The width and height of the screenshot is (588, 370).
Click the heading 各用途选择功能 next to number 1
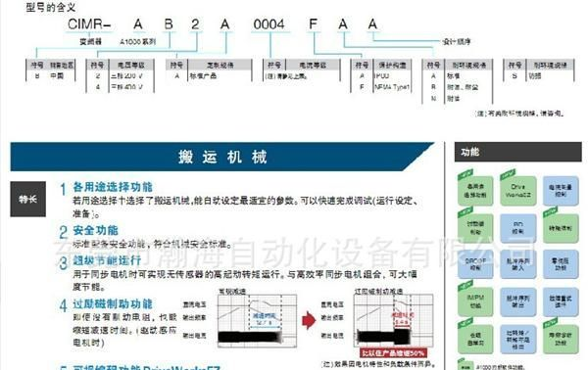point(113,187)
